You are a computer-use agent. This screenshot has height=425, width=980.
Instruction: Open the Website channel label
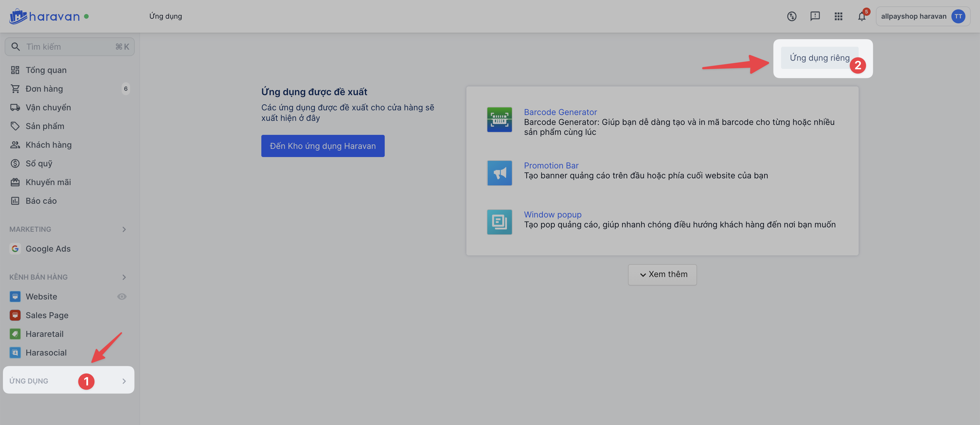(41, 297)
